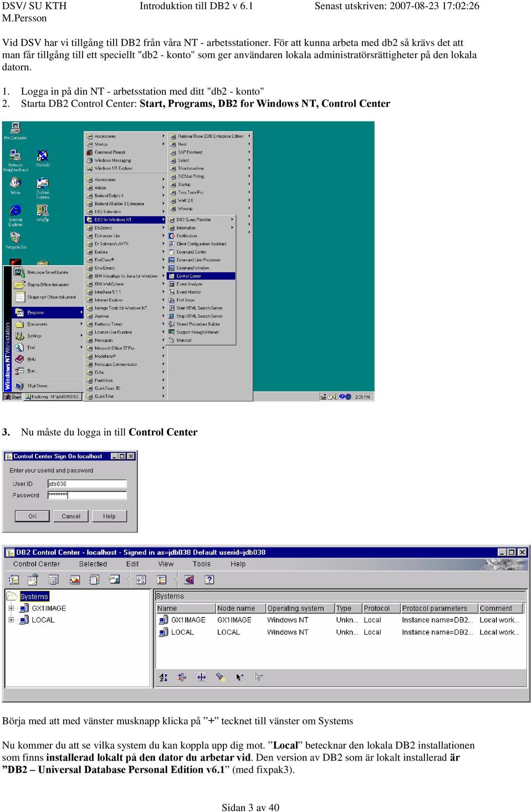Select the GX1IMAGE row in the Systems list

pos(340,620)
